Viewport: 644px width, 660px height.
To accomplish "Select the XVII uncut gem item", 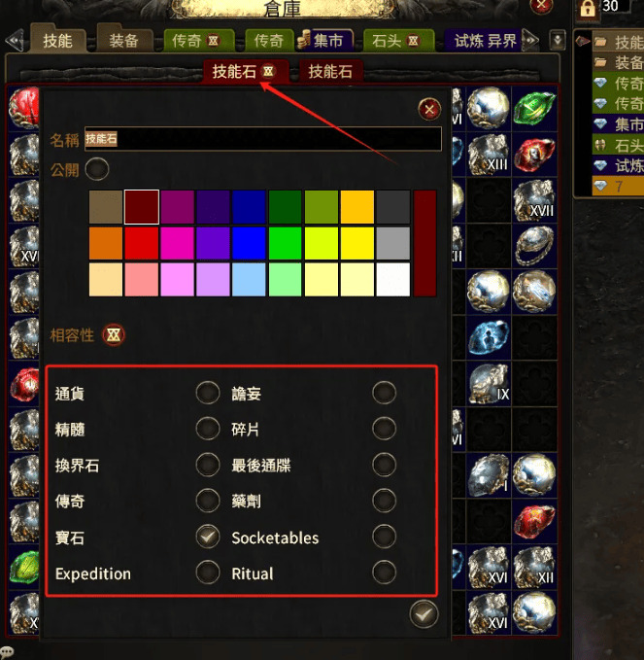I will coord(534,201).
